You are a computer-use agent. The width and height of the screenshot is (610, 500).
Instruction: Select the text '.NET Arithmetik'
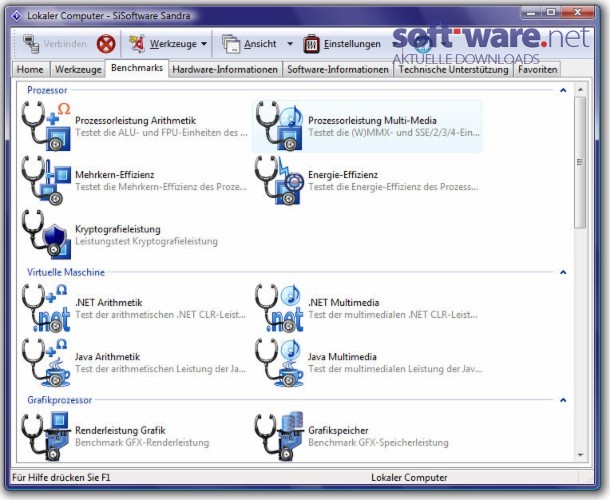click(109, 302)
